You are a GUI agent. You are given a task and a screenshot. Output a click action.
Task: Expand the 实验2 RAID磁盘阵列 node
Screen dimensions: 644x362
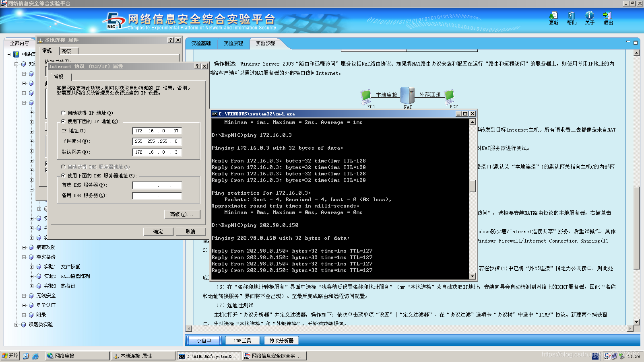[x=31, y=276]
